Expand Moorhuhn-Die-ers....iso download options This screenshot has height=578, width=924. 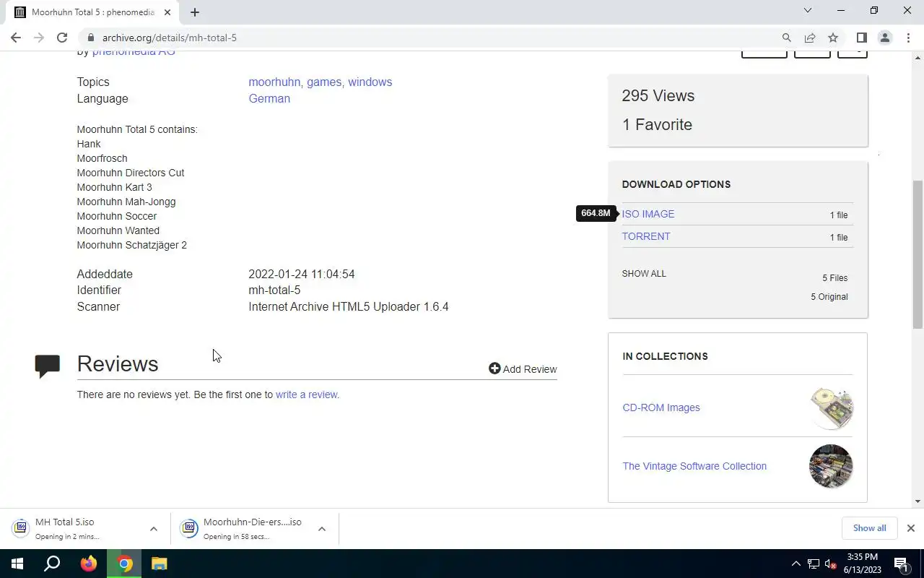[x=322, y=529]
